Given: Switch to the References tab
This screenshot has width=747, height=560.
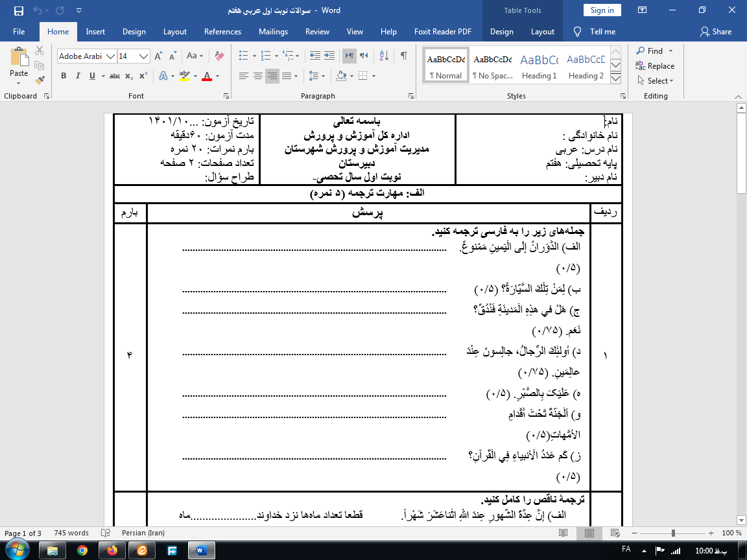Looking at the screenshot, I should pyautogui.click(x=222, y=31).
